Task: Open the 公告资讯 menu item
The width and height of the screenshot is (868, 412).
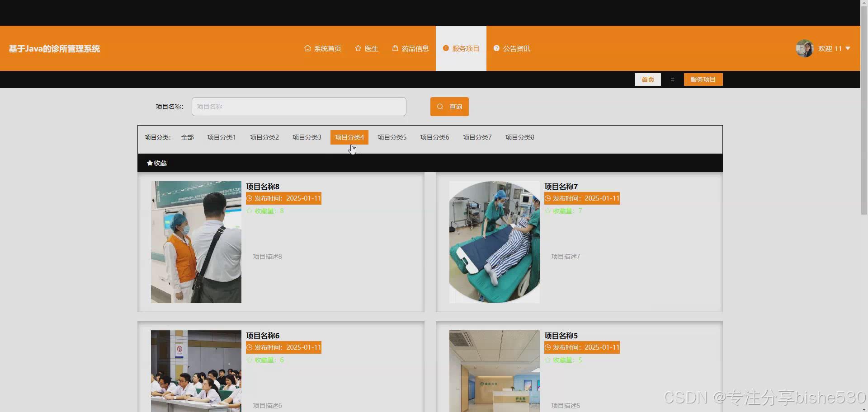Action: 512,48
